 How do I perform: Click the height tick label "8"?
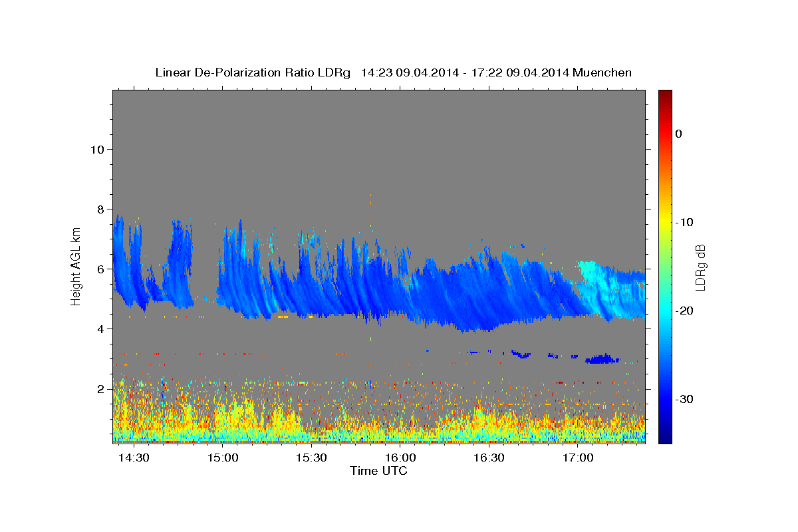(101, 209)
